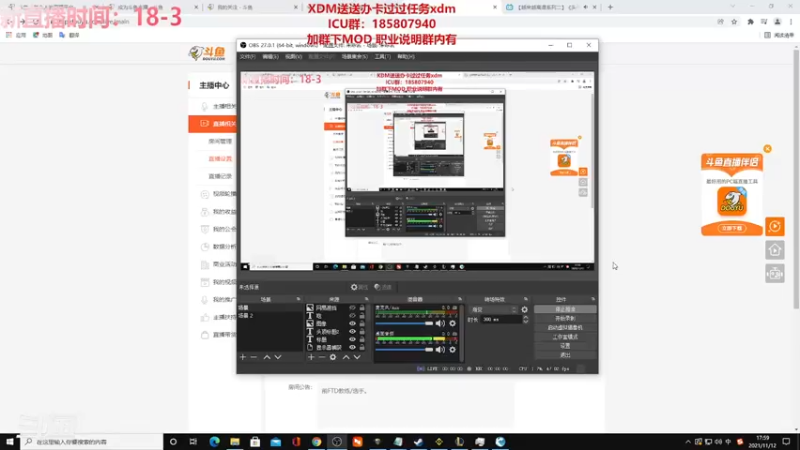Adjust the 麦克风/Aux volume slider
Image resolution: width=800 pixels, height=450 pixels.
tap(404, 323)
